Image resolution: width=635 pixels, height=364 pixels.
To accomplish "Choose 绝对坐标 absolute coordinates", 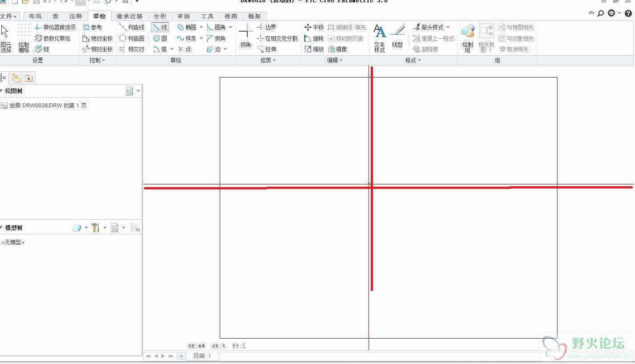I will click(x=98, y=38).
